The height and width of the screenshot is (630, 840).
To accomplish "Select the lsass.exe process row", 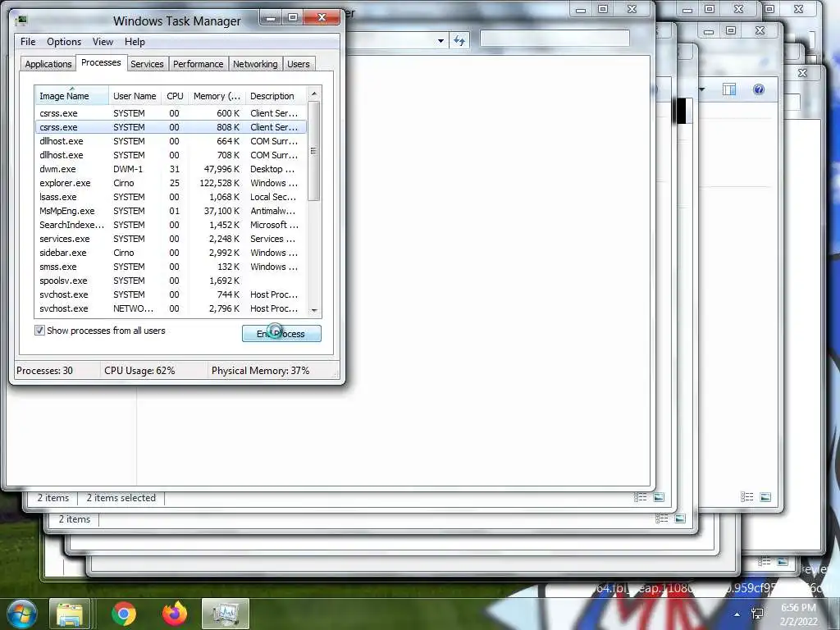I will pyautogui.click(x=171, y=197).
